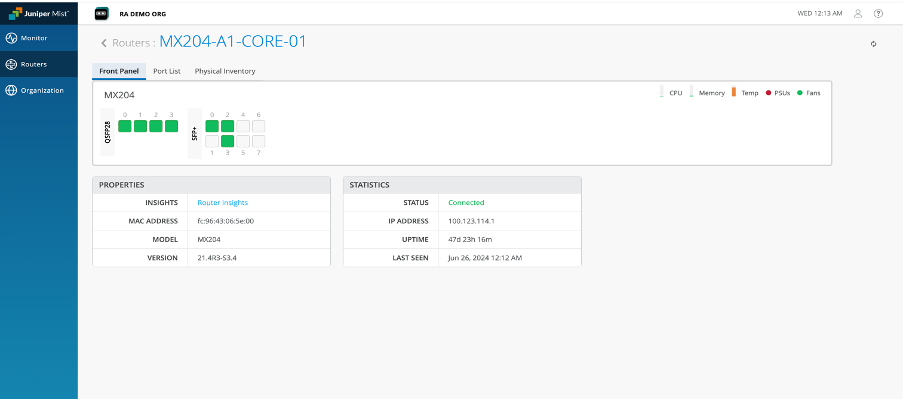Image resolution: width=904 pixels, height=400 pixels.
Task: Click the MX204-A1-CORE-01 router title
Action: (x=233, y=41)
